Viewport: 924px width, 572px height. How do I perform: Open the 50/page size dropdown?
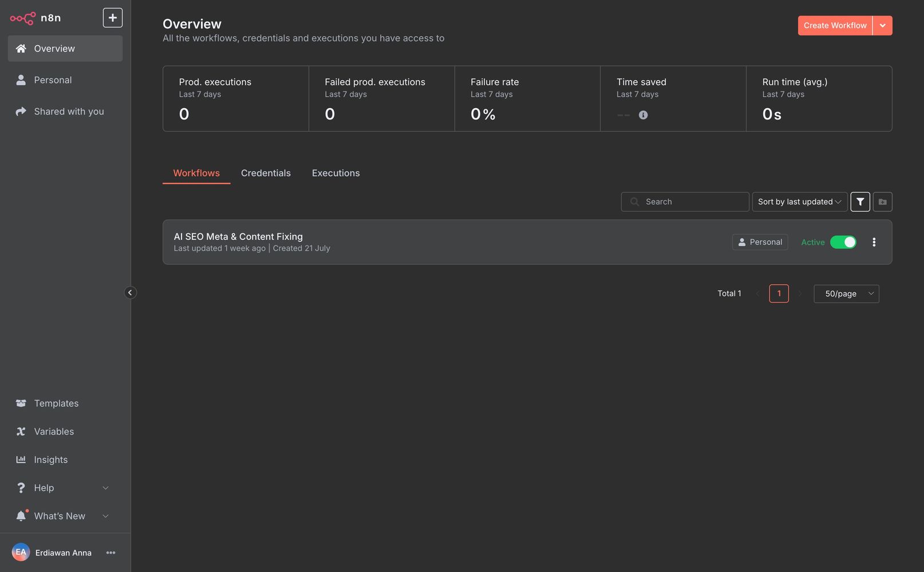tap(846, 294)
